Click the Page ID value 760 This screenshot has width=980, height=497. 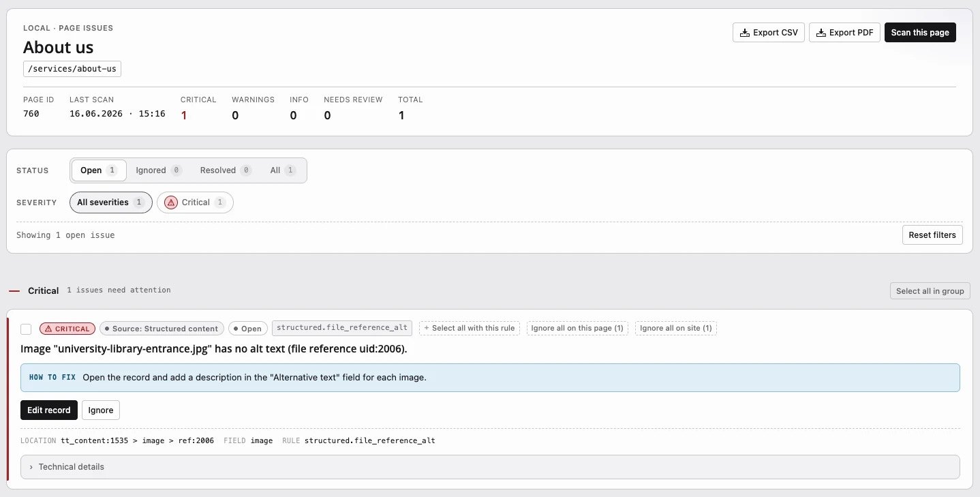(x=31, y=114)
